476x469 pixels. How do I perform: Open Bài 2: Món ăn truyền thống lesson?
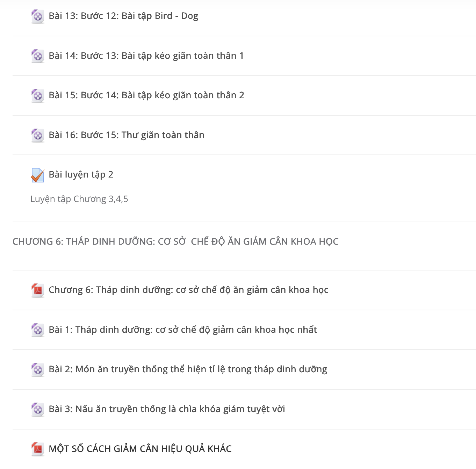pyautogui.click(x=188, y=369)
